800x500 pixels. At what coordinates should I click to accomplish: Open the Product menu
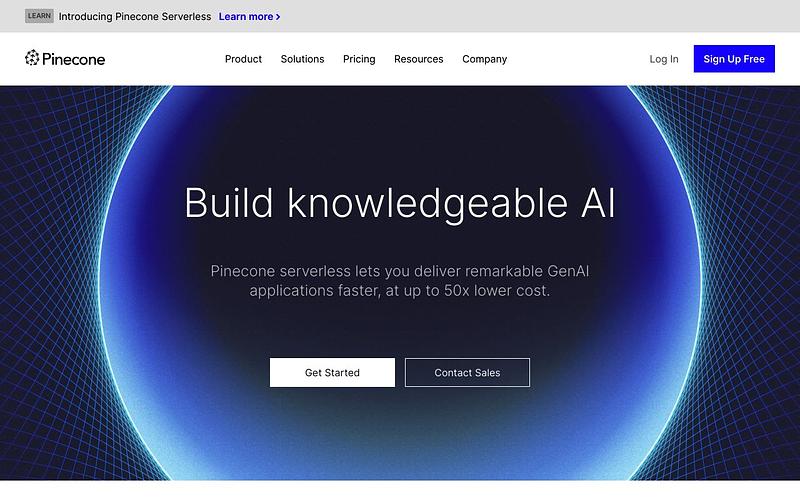coord(243,59)
